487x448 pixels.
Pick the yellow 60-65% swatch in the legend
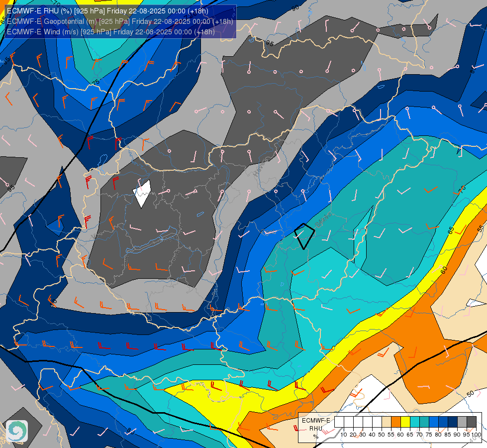[405, 422]
